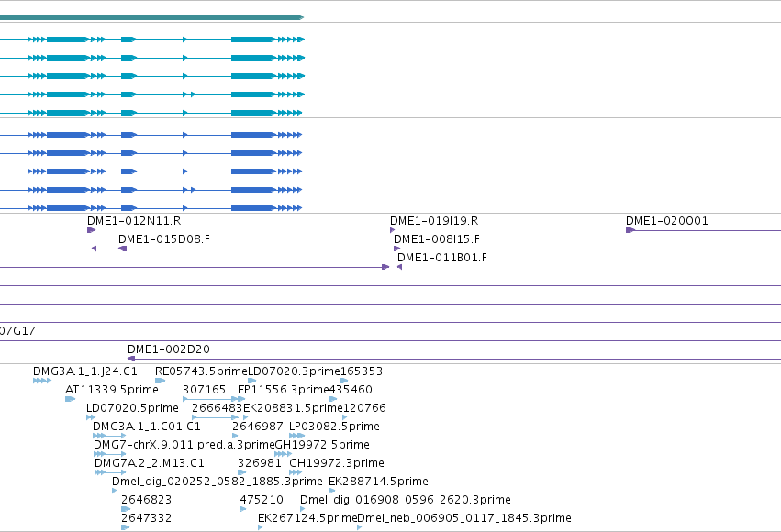Click the DME1-008I15.F label
The height and width of the screenshot is (532, 781).
437,239
